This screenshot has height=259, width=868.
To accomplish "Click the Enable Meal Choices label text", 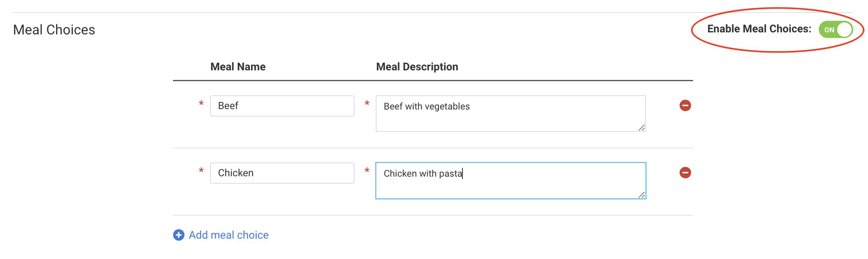I will pyautogui.click(x=759, y=29).
